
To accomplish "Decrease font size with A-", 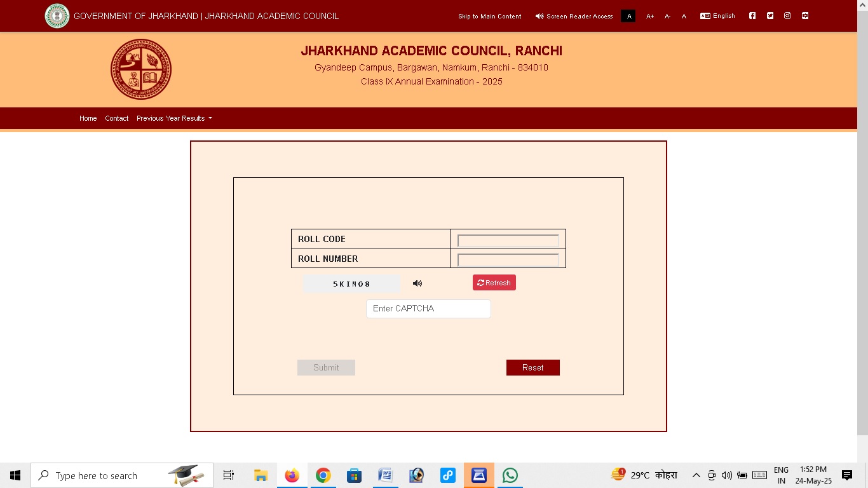I will pyautogui.click(x=667, y=16).
